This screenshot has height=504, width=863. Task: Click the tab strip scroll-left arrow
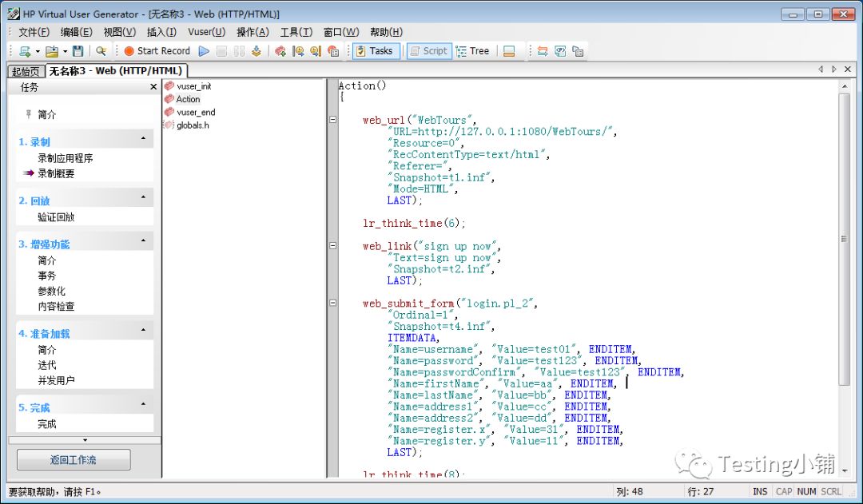click(x=821, y=69)
